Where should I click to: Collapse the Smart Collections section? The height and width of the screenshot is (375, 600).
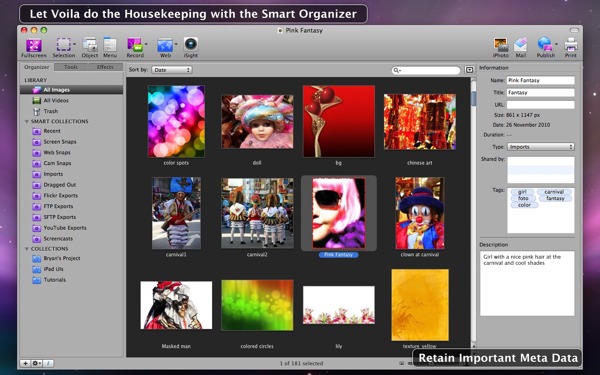(26, 122)
